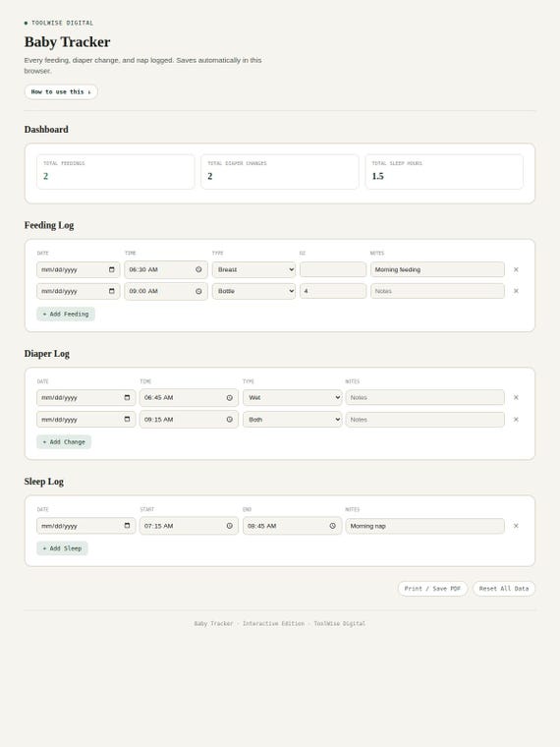Click the Feeding Log heading

(x=49, y=225)
